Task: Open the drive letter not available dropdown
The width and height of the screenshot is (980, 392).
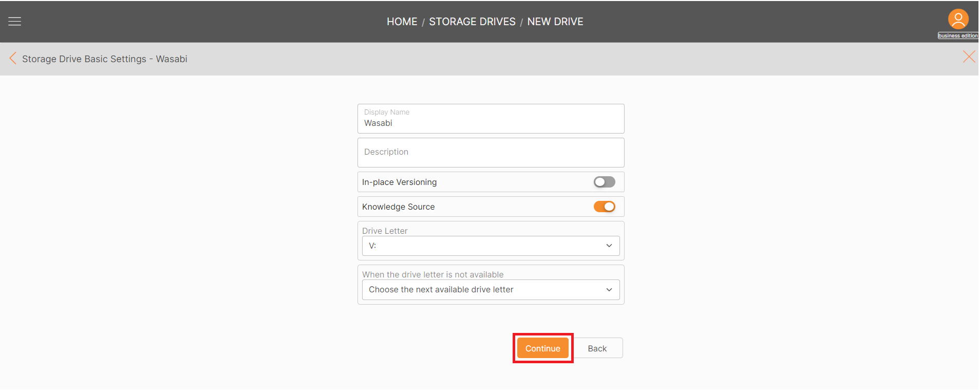Action: (x=491, y=290)
